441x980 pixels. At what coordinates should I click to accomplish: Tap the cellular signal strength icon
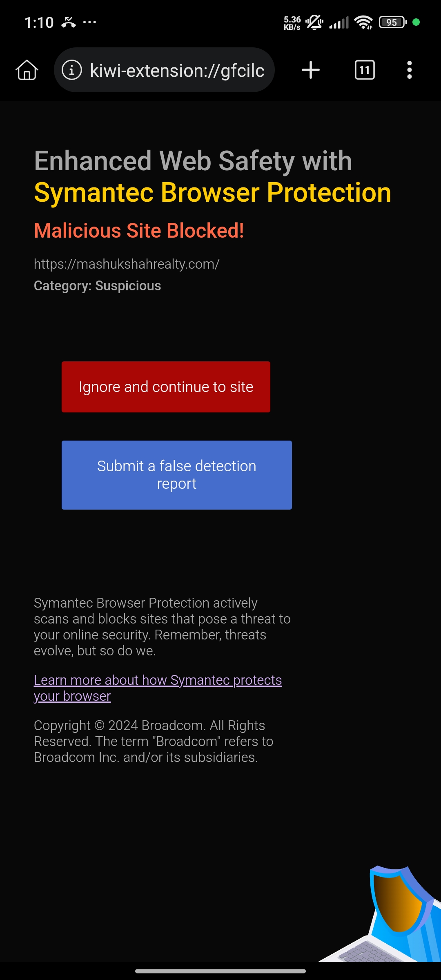339,22
